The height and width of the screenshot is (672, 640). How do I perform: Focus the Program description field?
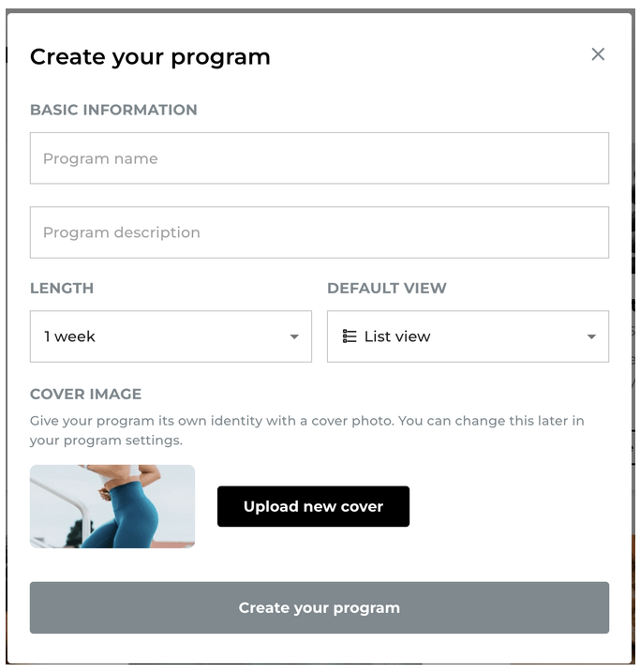point(319,232)
